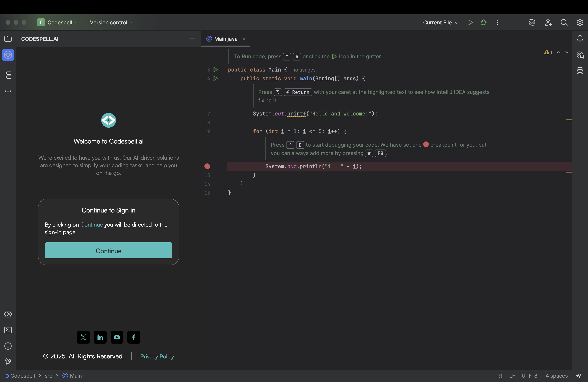Open the Version control dropdown
The width and height of the screenshot is (588, 382).
coord(112,22)
